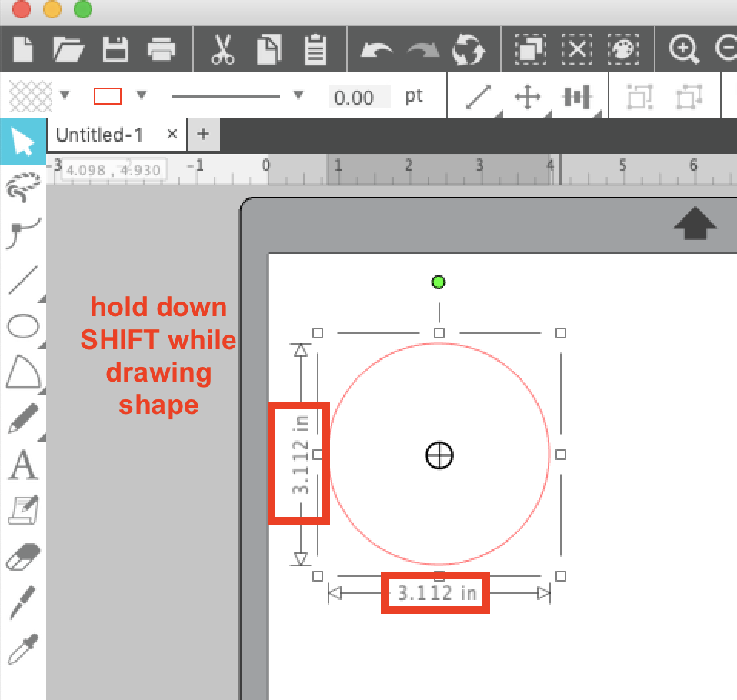Select the Line drawing tool
Image resolution: width=737 pixels, height=700 pixels.
(x=23, y=280)
